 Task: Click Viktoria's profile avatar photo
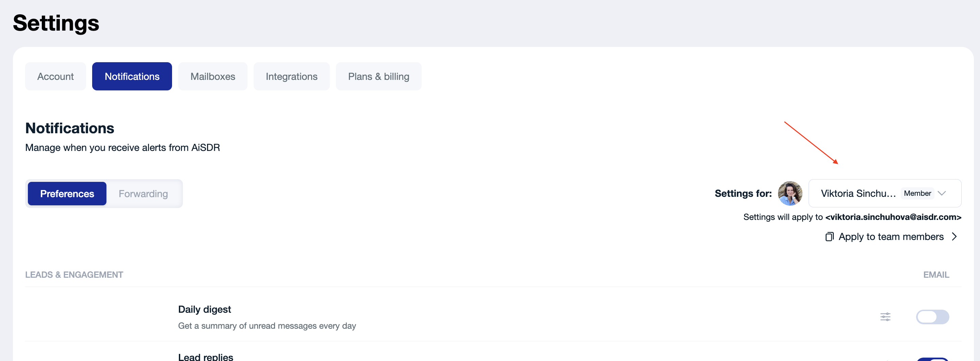point(790,193)
